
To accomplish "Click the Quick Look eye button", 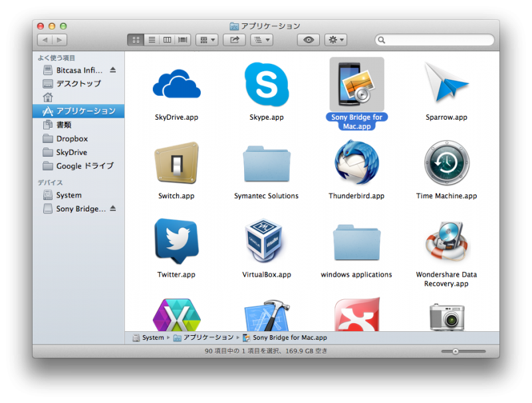I will coord(309,40).
